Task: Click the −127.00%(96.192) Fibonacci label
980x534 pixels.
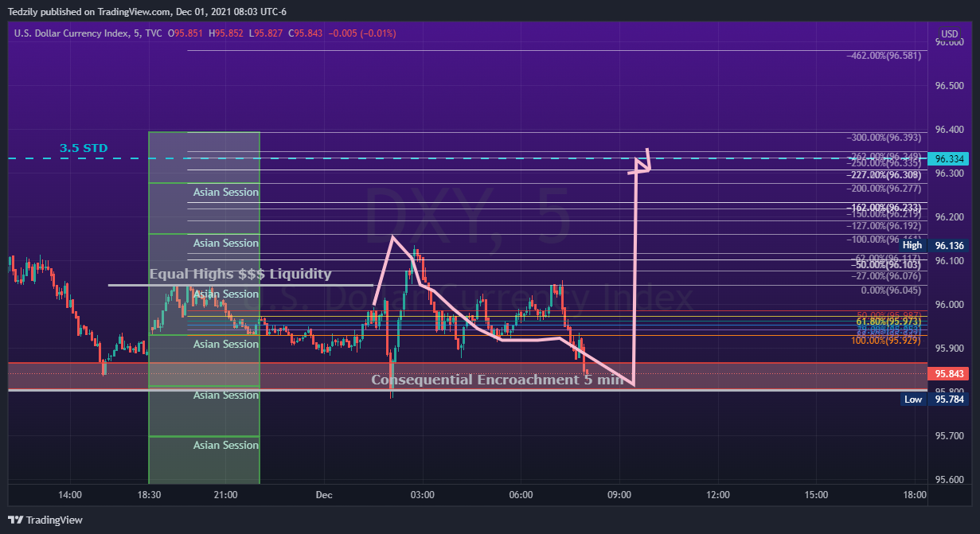Action: (x=884, y=226)
